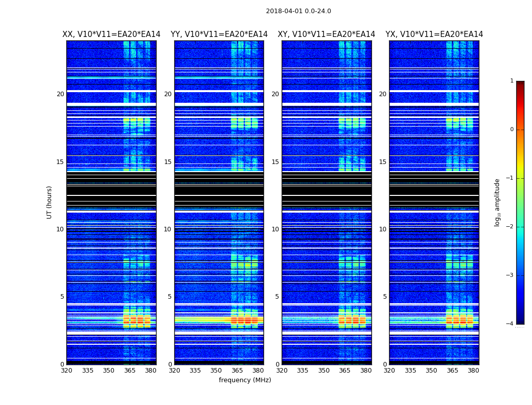Click the colorbar tick label "−2"
Screen dimensions: 532x405
[x=510, y=227]
